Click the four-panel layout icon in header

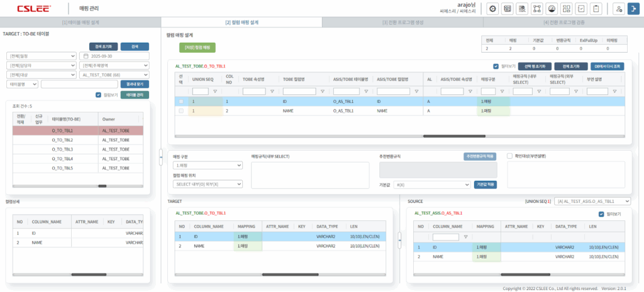(567, 9)
